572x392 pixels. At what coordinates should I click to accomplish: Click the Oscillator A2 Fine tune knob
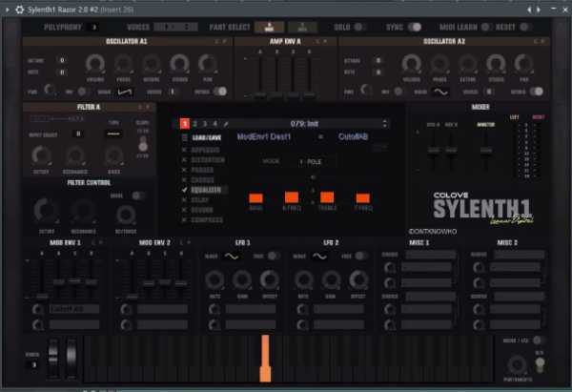click(x=366, y=91)
